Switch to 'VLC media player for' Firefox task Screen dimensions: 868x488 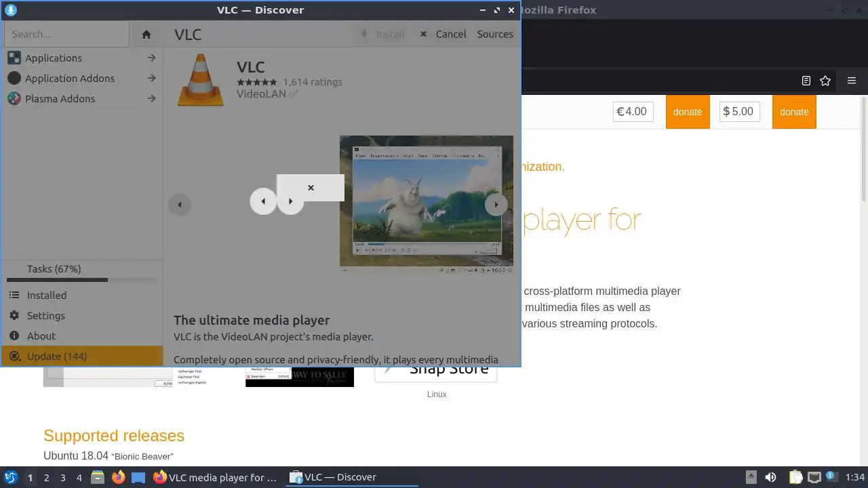216,477
